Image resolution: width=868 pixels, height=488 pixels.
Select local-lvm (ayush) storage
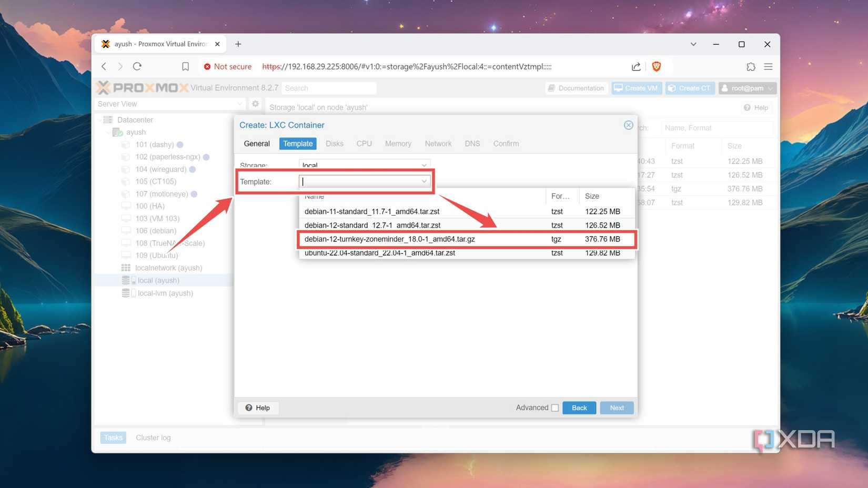165,293
